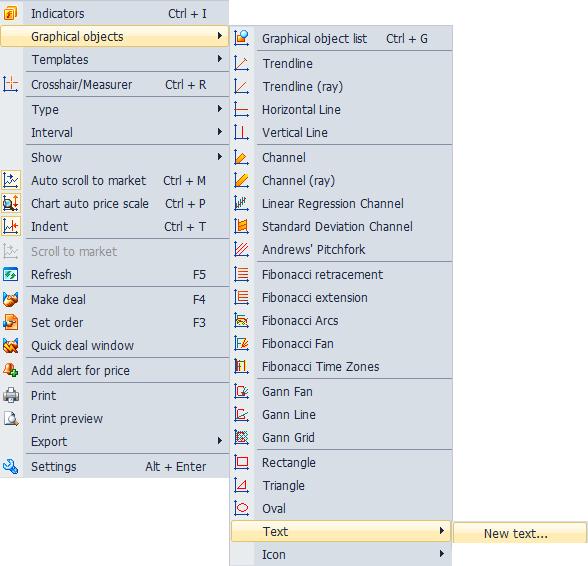The height and width of the screenshot is (566, 588).
Task: Click the Standard Deviation Channel icon
Action: coord(241,227)
